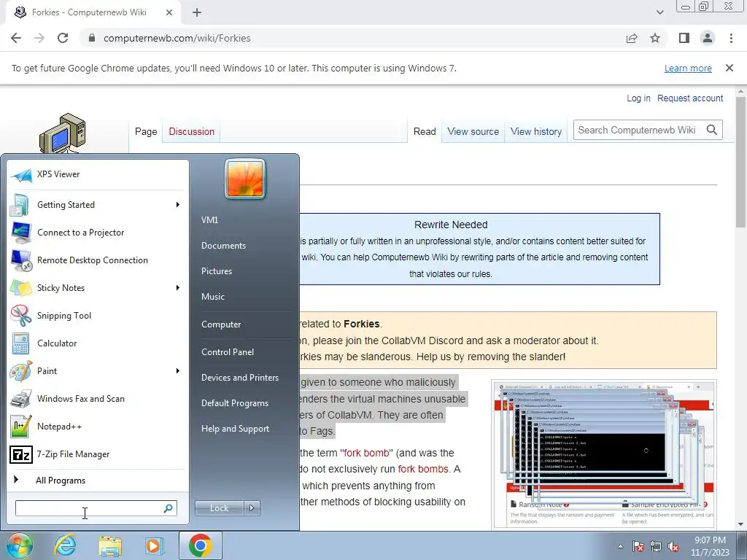Open Windows Fax and Scan
The height and width of the screenshot is (560, 747).
97,399
